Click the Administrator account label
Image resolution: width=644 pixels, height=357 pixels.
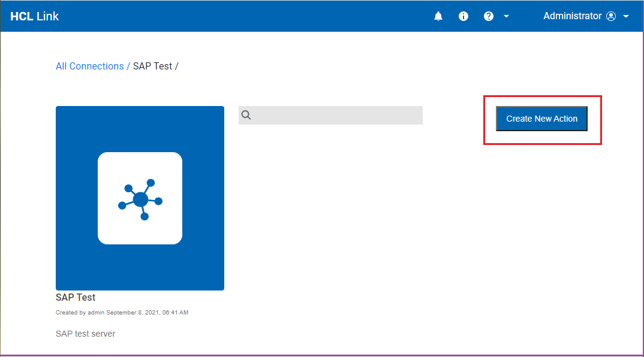coord(572,16)
